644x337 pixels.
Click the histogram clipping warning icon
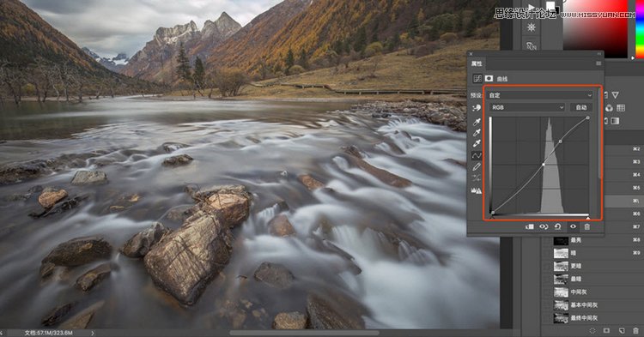(x=477, y=190)
